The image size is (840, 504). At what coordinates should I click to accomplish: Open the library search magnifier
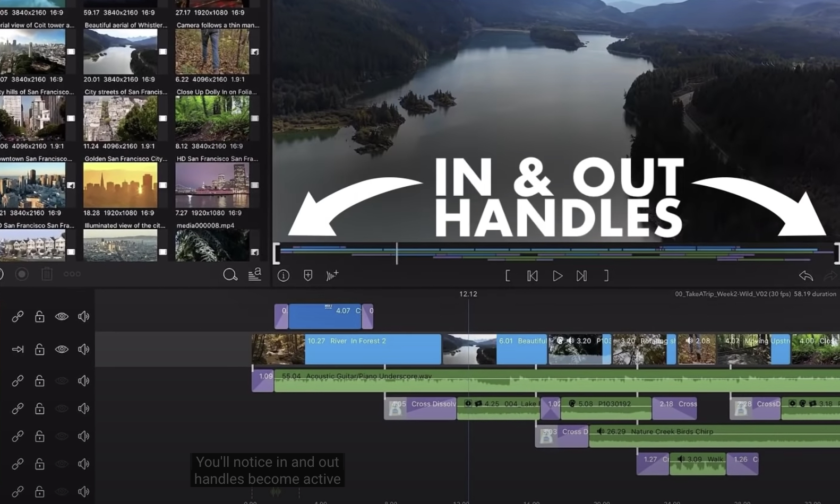click(230, 274)
